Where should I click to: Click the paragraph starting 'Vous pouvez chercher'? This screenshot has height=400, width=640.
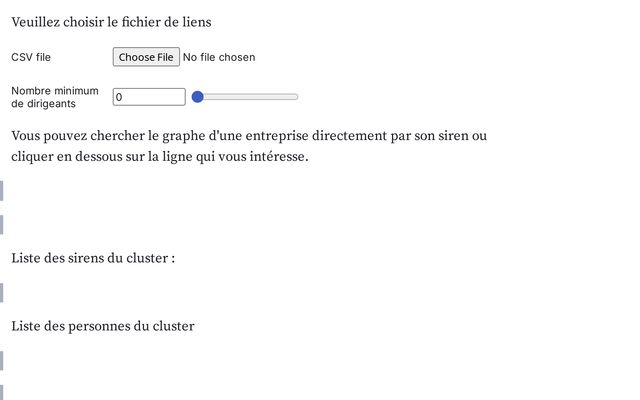(x=249, y=146)
